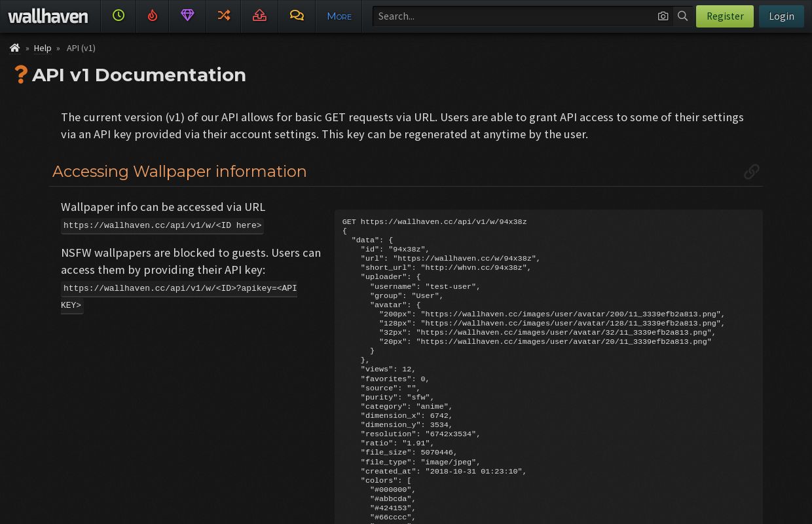
Task: Open the Random shuffle icon
Action: [x=224, y=16]
